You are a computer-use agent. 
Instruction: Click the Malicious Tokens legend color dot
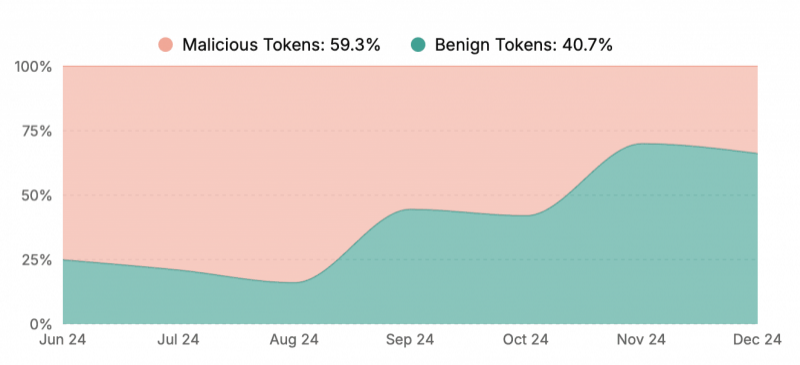point(166,45)
